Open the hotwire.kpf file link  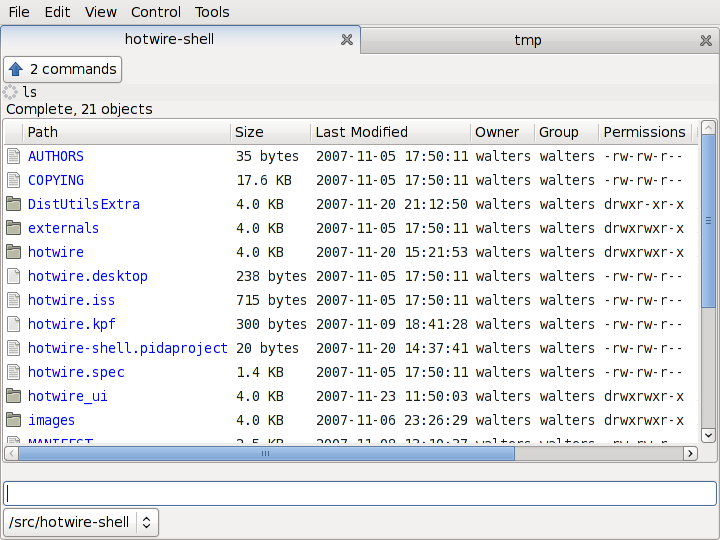(x=72, y=324)
